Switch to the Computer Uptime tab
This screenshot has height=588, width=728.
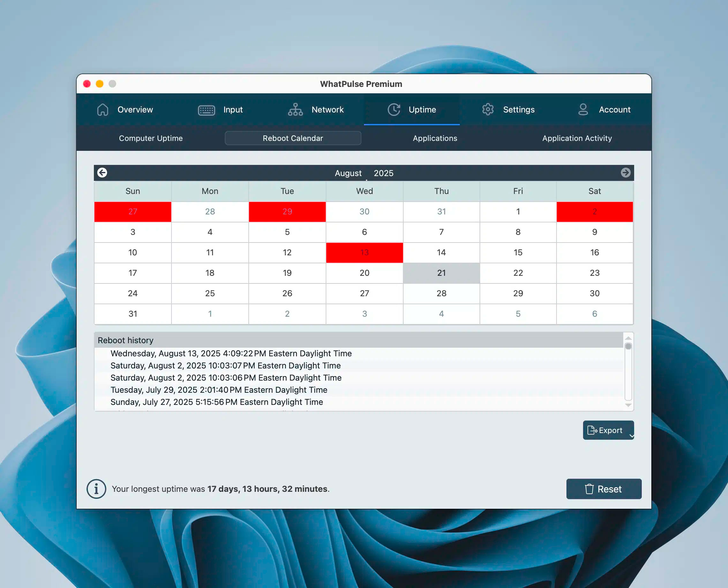(151, 138)
